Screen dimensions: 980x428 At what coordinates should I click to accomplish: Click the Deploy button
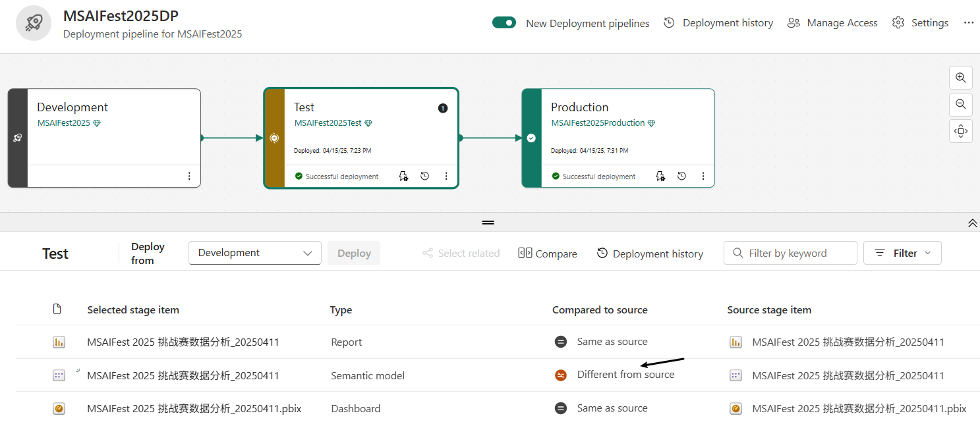(x=354, y=253)
